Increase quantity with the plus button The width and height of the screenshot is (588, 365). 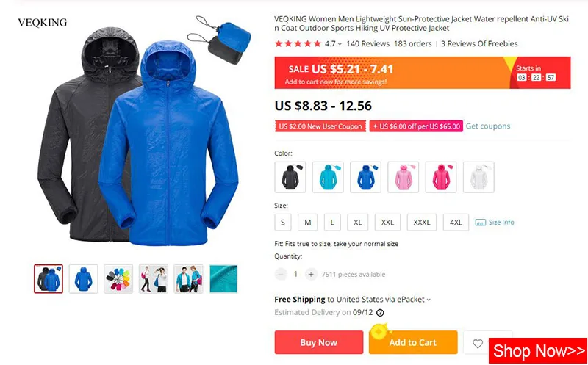311,275
